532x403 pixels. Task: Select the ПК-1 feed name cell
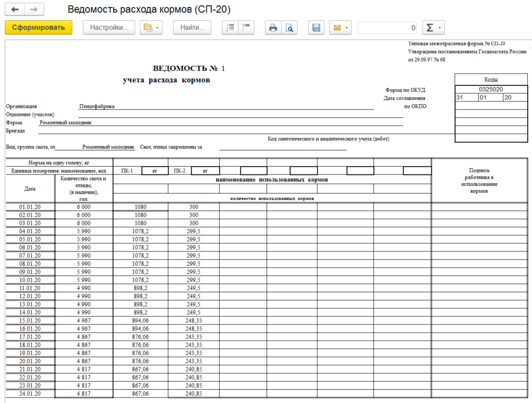tap(127, 171)
